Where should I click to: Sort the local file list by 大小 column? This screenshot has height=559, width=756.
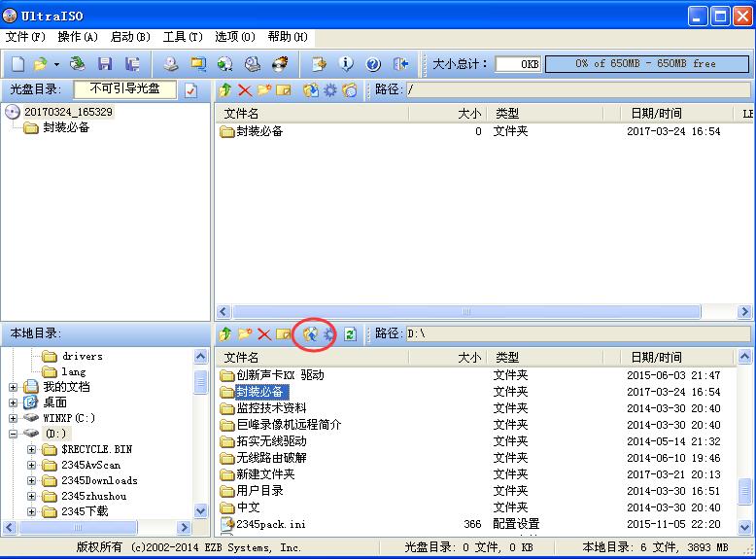point(448,358)
